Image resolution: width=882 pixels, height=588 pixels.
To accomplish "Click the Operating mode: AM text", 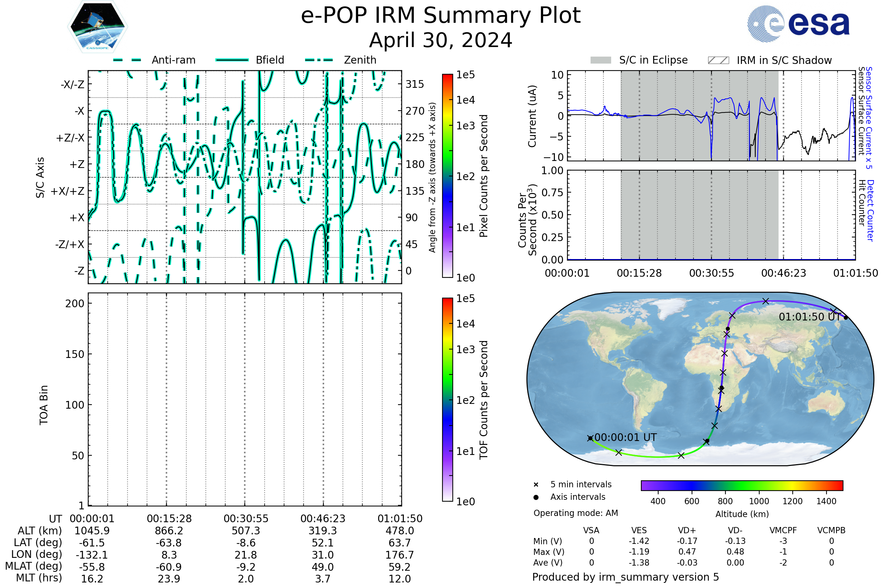I will pos(576,513).
